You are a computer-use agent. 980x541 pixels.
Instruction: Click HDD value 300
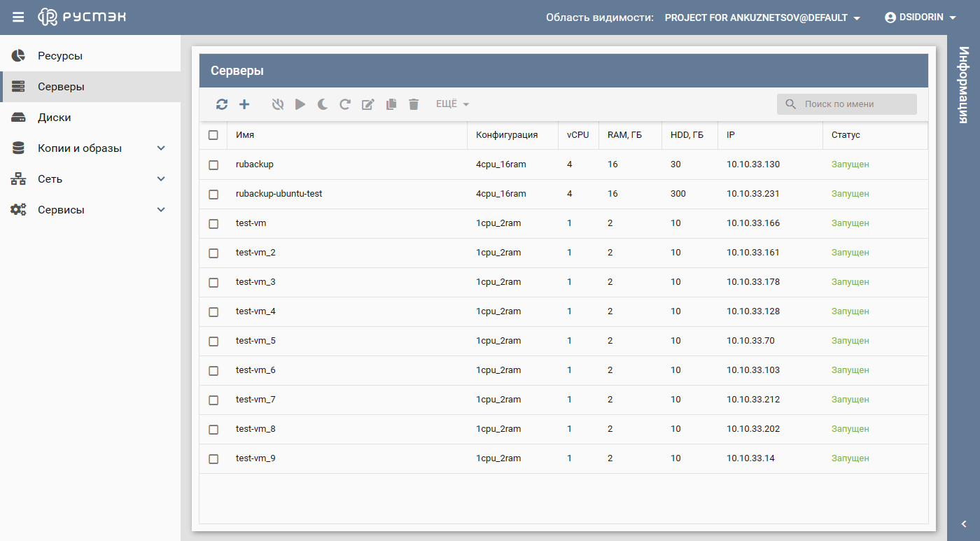point(678,194)
